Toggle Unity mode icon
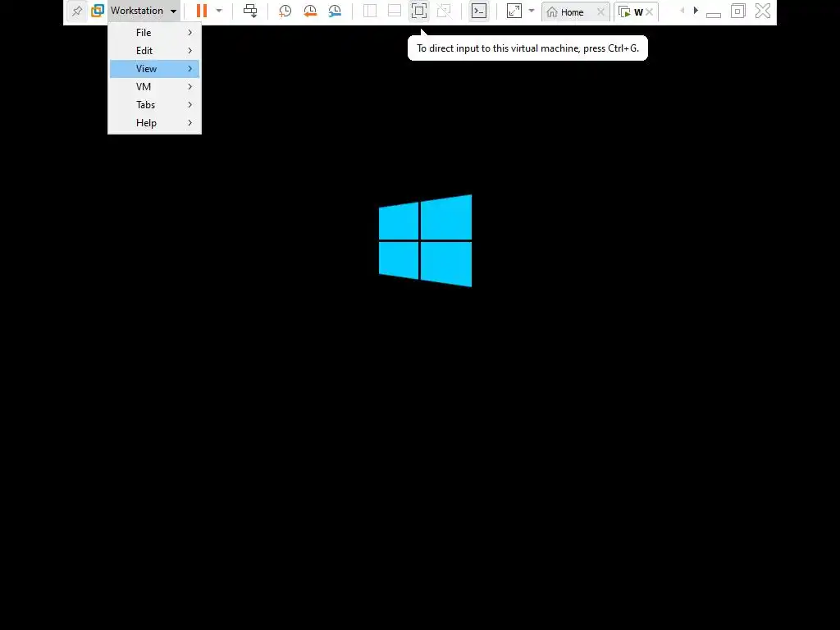Screen dimensions: 840x630 (x=444, y=11)
